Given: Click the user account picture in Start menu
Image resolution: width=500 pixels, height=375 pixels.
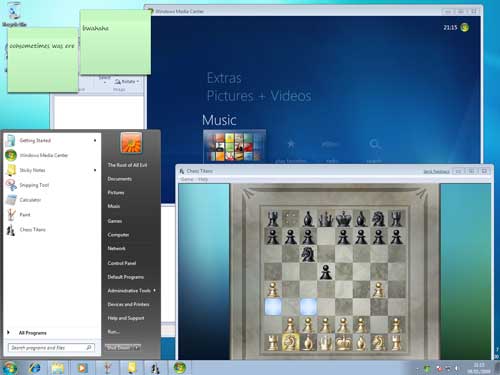Looking at the screenshot, I should pos(131,143).
